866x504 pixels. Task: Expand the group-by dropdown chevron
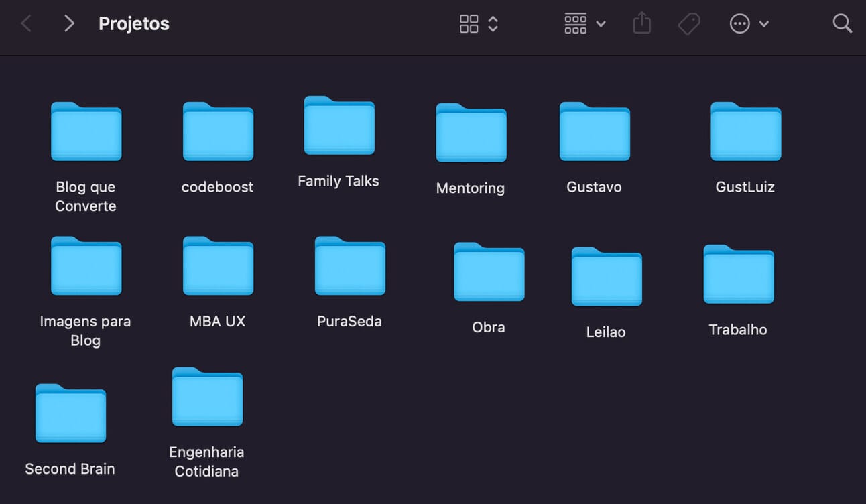[x=601, y=24]
